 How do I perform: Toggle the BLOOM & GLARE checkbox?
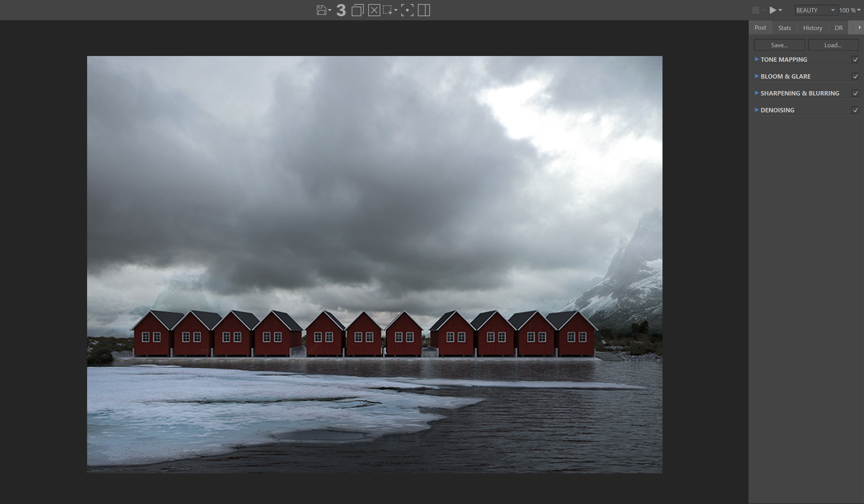tap(855, 76)
